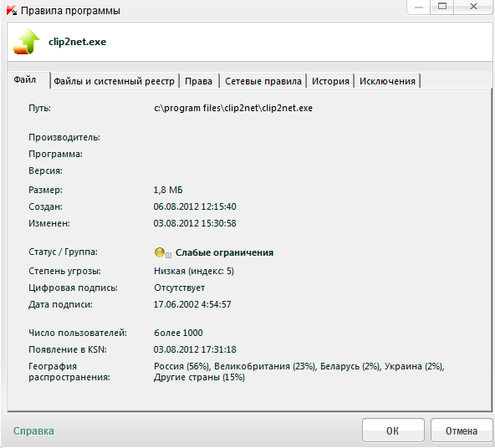This screenshot has height=448, width=495.
Task: Confirm with the ОК button
Action: pyautogui.click(x=393, y=430)
